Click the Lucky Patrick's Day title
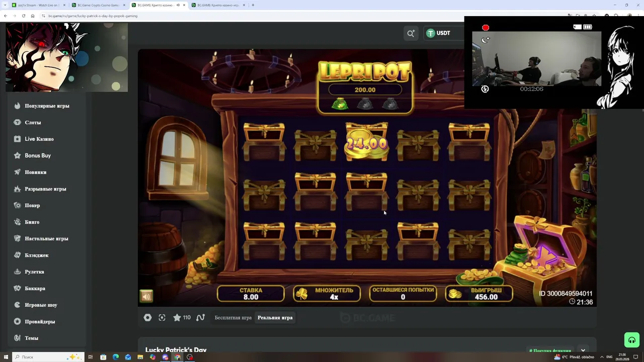 pos(176,350)
